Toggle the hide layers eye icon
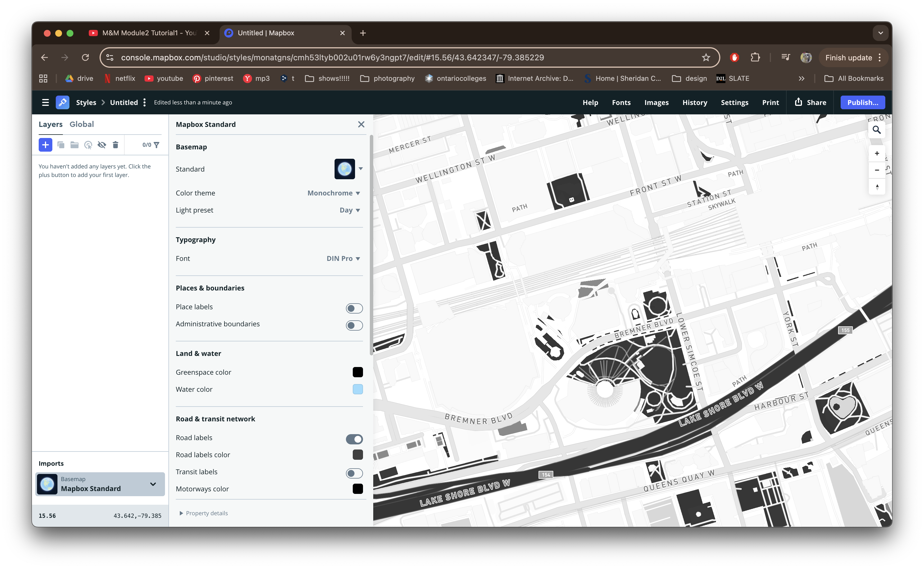The width and height of the screenshot is (924, 569). [102, 145]
